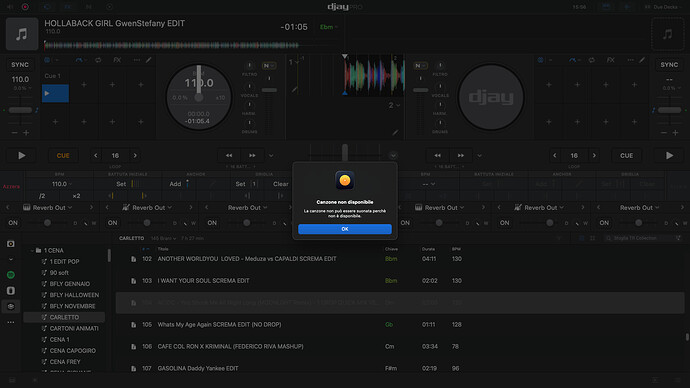690x388 pixels.
Task: Click the ellipsis at bottom of library sidebar
Action: point(11,322)
